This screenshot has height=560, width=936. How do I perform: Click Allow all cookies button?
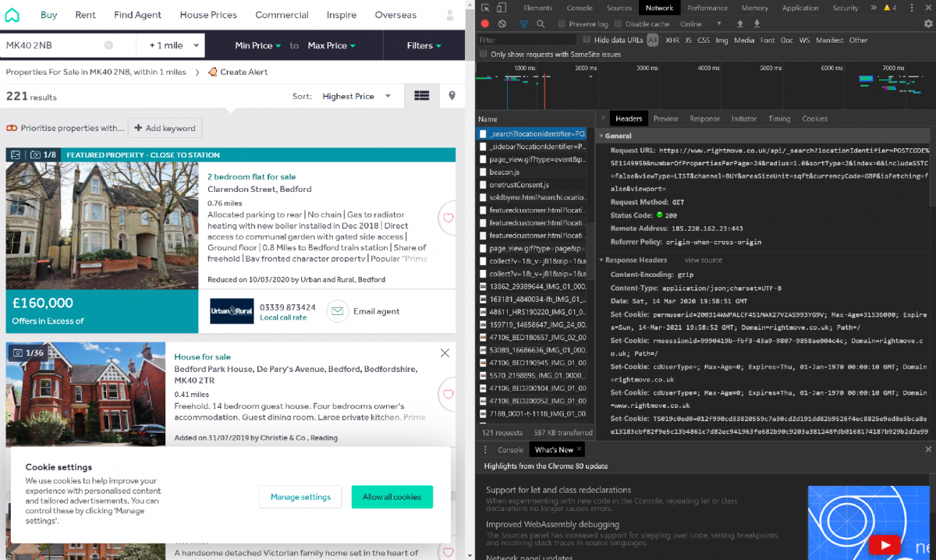[392, 497]
